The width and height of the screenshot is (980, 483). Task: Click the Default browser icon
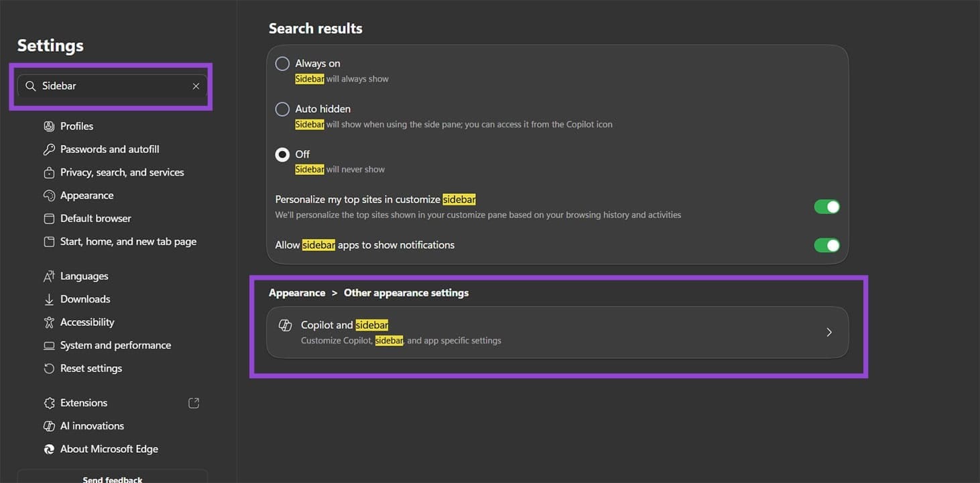(x=49, y=219)
